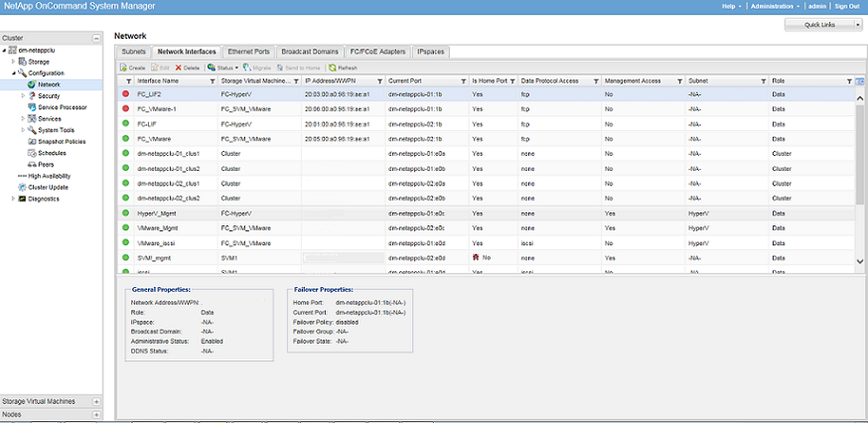Screen dimensions: 868x423
Task: Click the Cluster Update icon
Action: [22, 187]
